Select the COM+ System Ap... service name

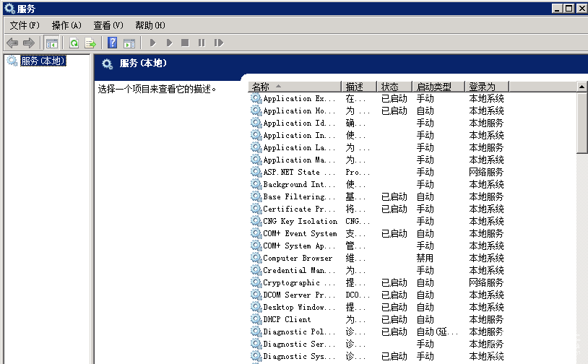click(299, 246)
